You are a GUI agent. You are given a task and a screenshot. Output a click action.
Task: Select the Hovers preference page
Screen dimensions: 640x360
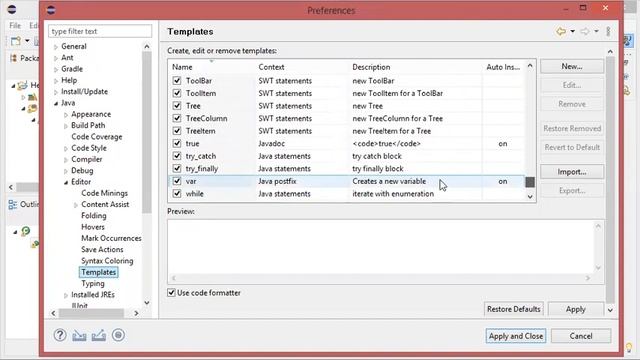(93, 227)
